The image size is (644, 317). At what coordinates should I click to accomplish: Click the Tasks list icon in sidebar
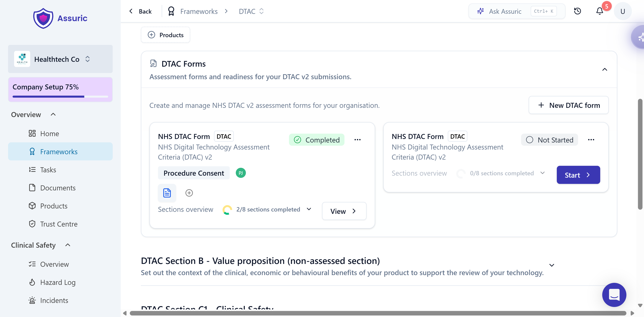[32, 169]
